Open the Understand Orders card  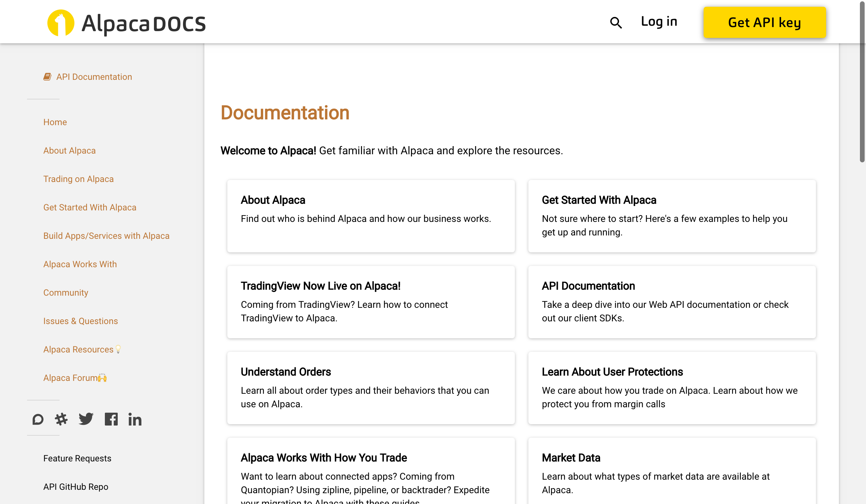coord(371,388)
